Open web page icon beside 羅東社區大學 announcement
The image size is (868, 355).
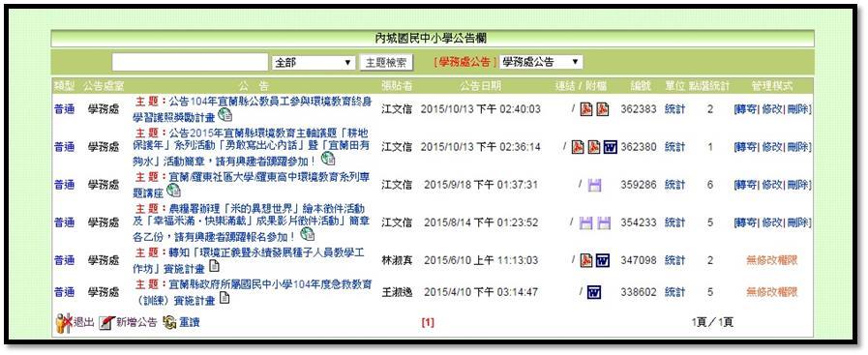pyautogui.click(x=174, y=191)
